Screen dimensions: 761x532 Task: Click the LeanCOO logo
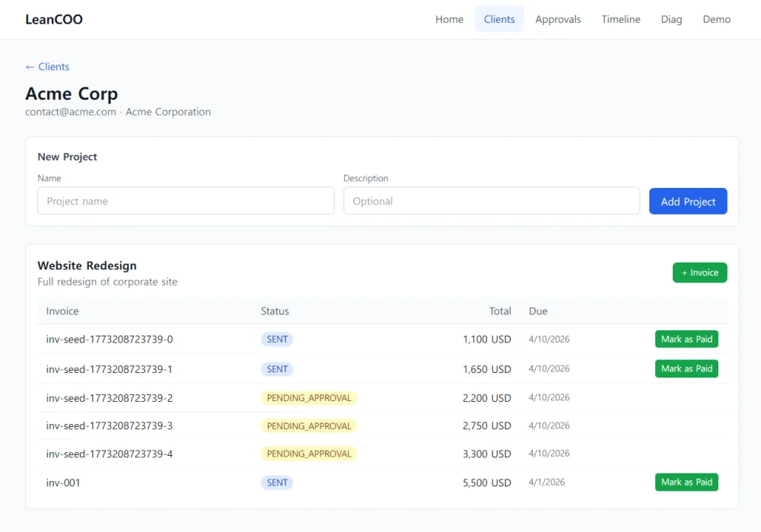coord(54,20)
